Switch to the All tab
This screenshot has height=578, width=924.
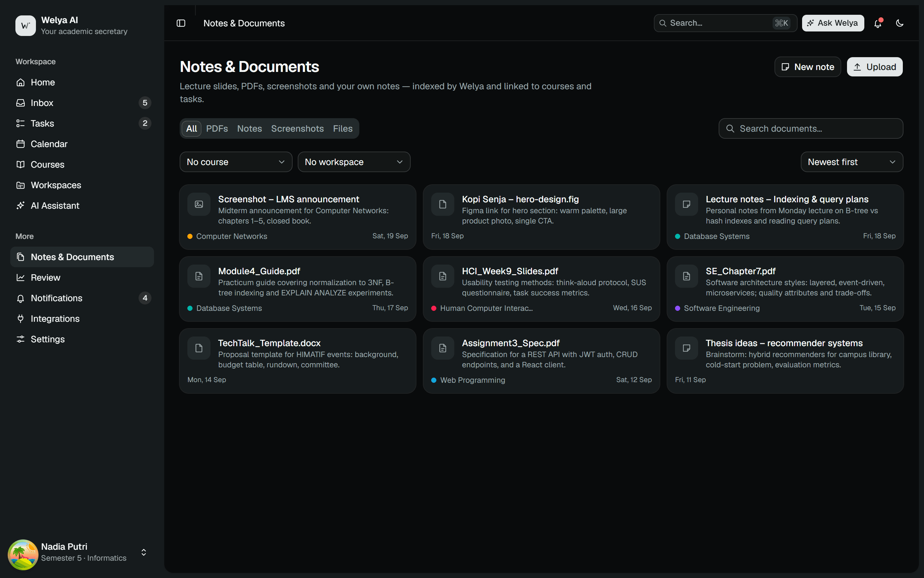191,128
